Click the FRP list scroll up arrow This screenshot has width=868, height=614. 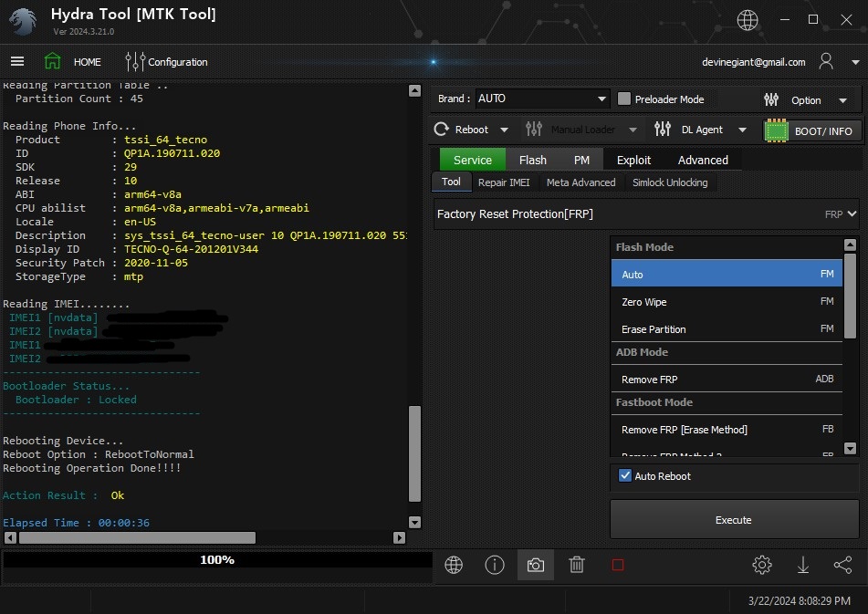click(851, 245)
